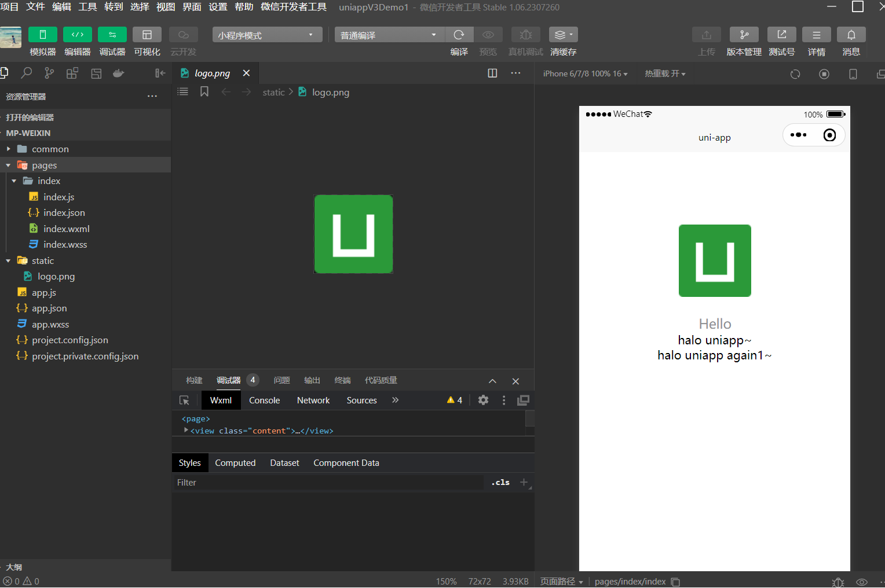Open the 文件 menu
The height and width of the screenshot is (588, 885).
tap(35, 7)
